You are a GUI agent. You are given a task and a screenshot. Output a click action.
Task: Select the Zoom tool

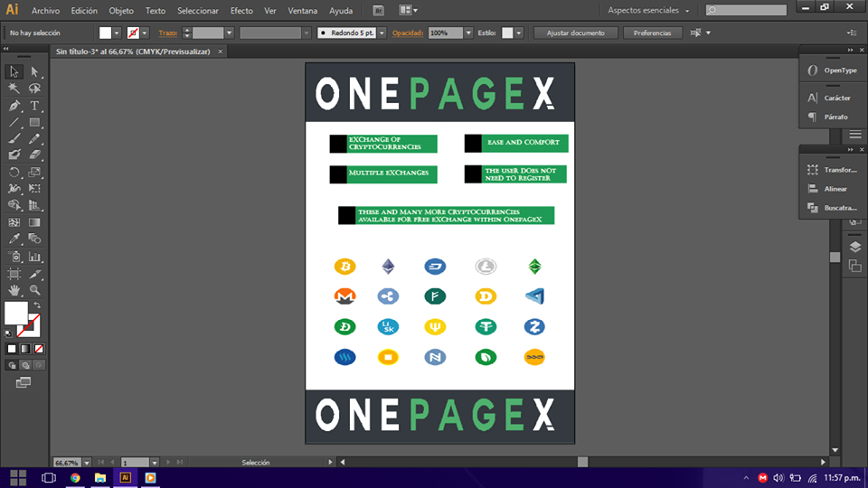34,290
